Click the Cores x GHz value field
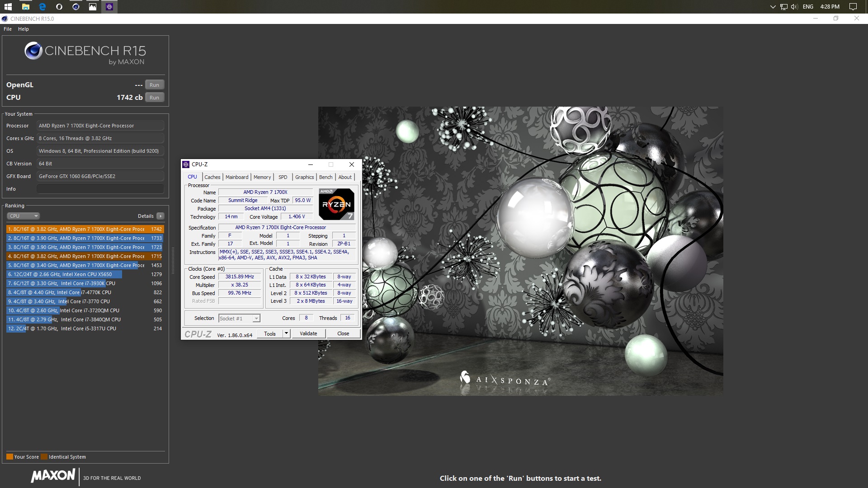The height and width of the screenshot is (488, 868). (100, 138)
